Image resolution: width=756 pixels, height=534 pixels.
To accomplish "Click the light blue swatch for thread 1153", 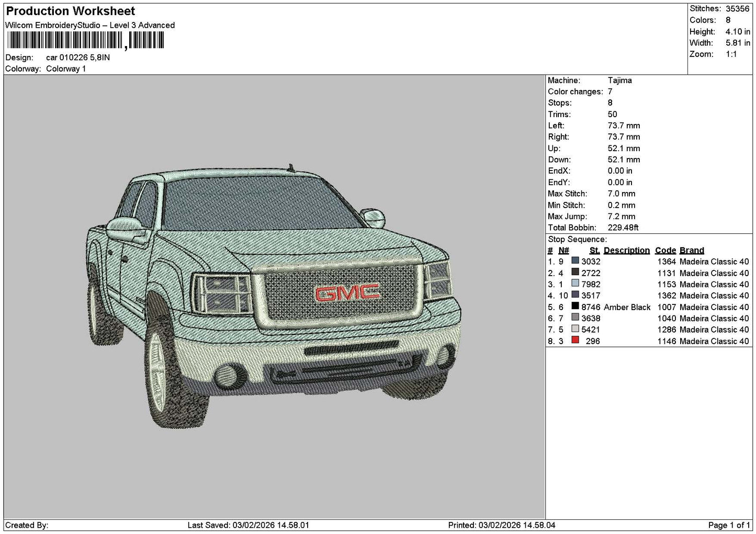I will (576, 283).
